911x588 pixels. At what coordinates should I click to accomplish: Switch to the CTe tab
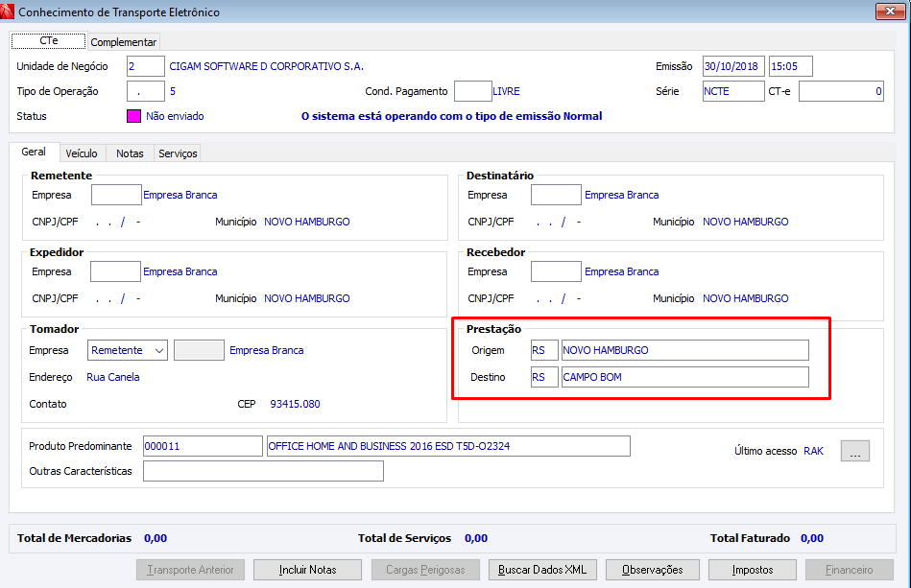click(x=48, y=40)
